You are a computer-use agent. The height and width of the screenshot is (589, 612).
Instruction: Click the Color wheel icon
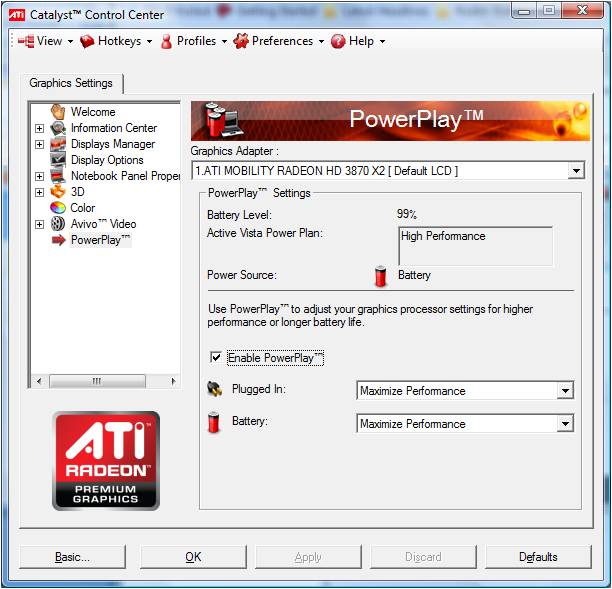click(58, 208)
